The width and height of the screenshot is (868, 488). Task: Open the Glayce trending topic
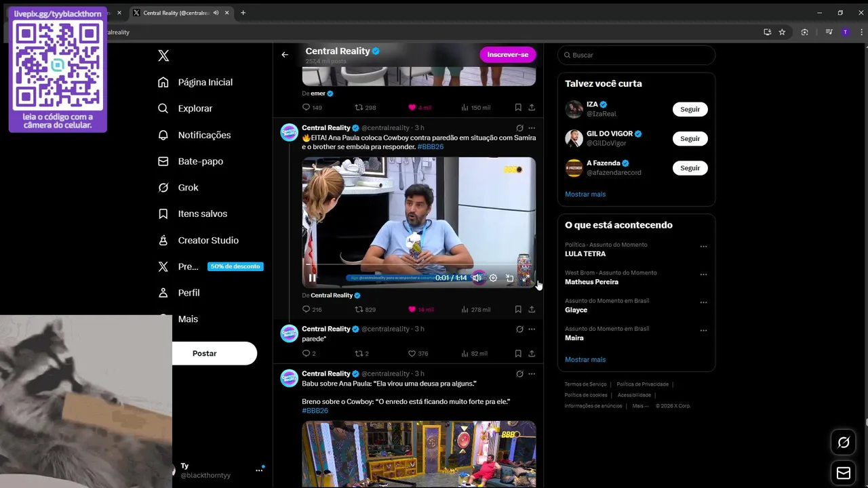[x=576, y=310]
